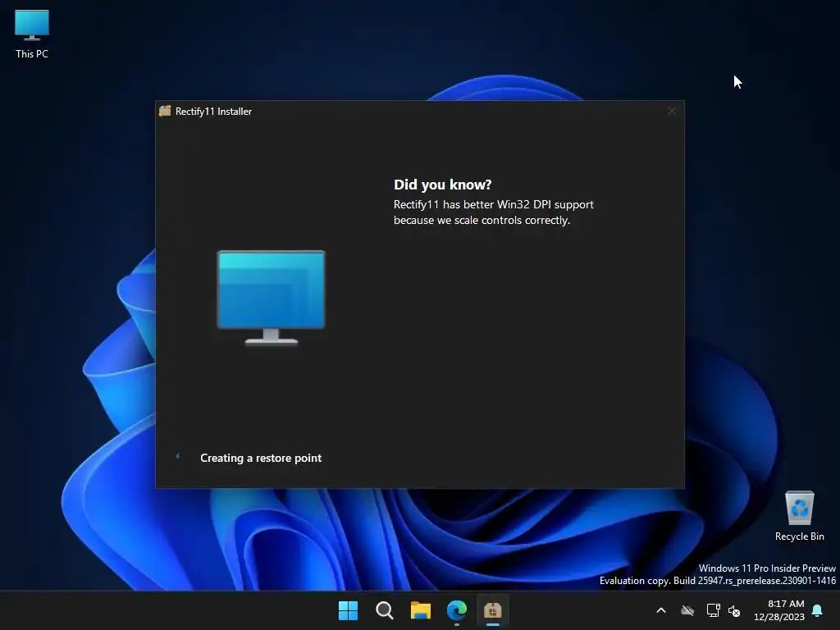
Task: Open Microsoft Edge from the taskbar
Action: [457, 610]
